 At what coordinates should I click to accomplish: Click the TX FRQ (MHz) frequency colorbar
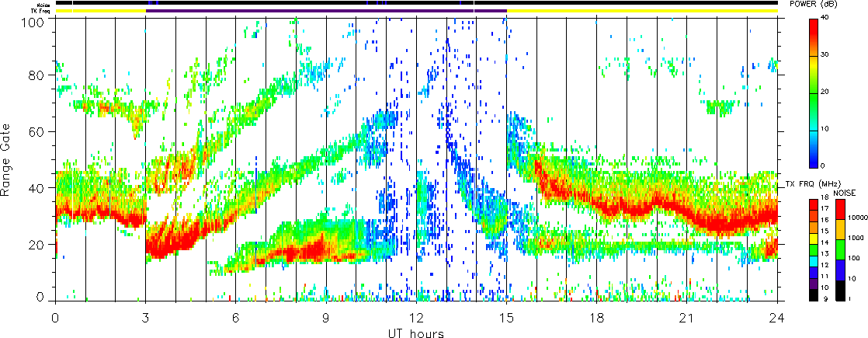click(814, 249)
